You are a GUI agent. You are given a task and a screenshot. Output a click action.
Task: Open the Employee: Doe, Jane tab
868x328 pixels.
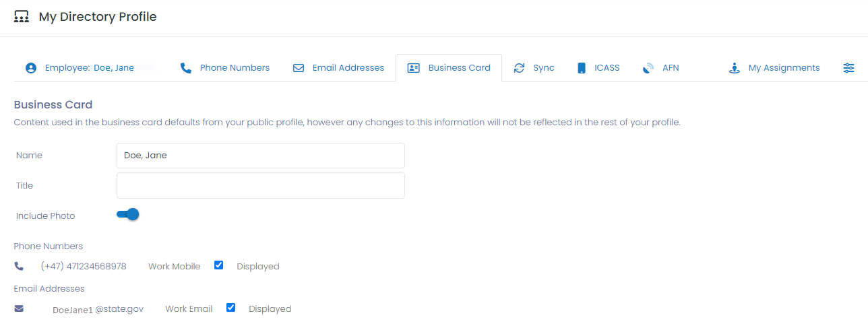90,68
